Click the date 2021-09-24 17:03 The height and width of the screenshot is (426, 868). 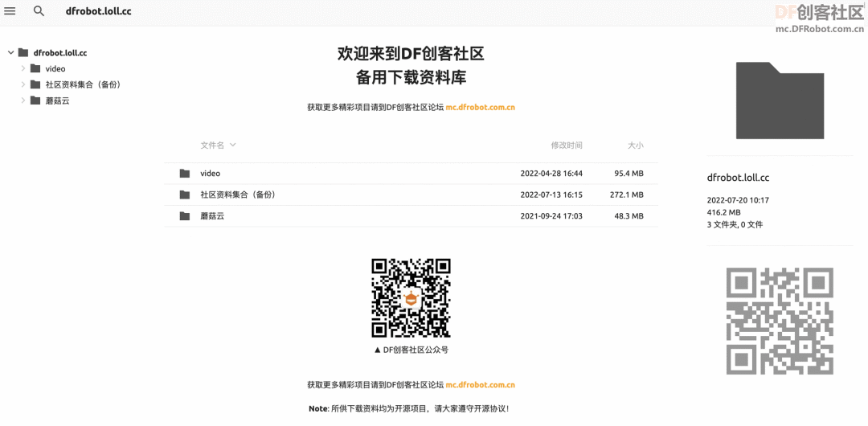pos(551,216)
